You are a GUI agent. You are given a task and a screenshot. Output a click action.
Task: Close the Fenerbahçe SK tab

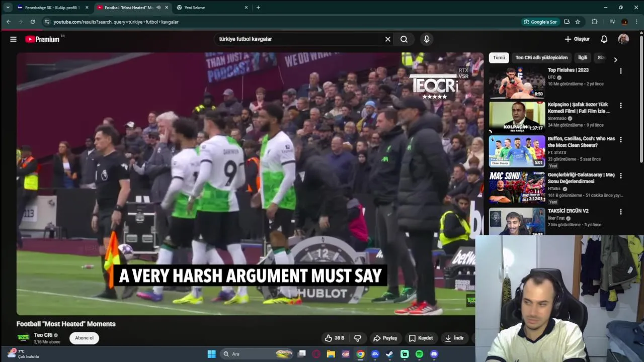point(87,8)
